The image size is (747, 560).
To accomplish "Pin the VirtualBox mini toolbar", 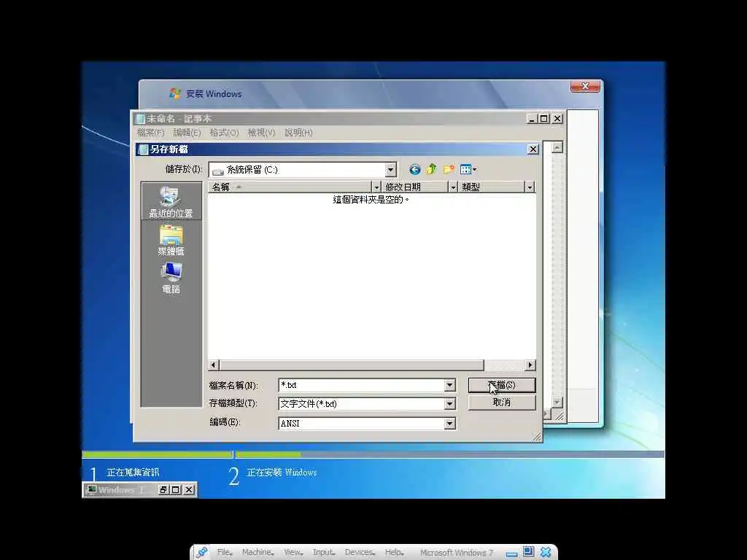I will click(201, 553).
